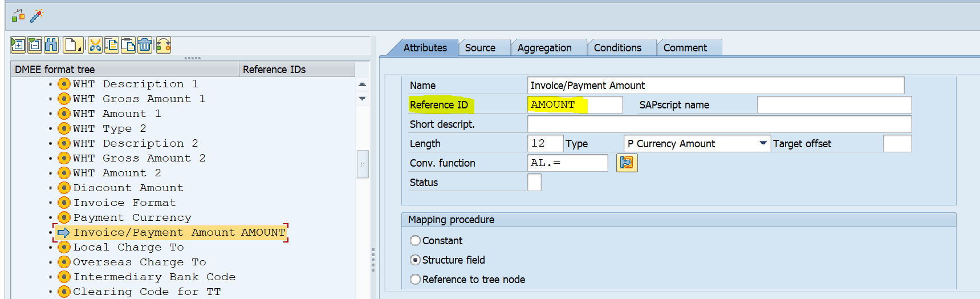Image resolution: width=980 pixels, height=299 pixels.
Task: Delete node using the trash icon
Action: [145, 45]
